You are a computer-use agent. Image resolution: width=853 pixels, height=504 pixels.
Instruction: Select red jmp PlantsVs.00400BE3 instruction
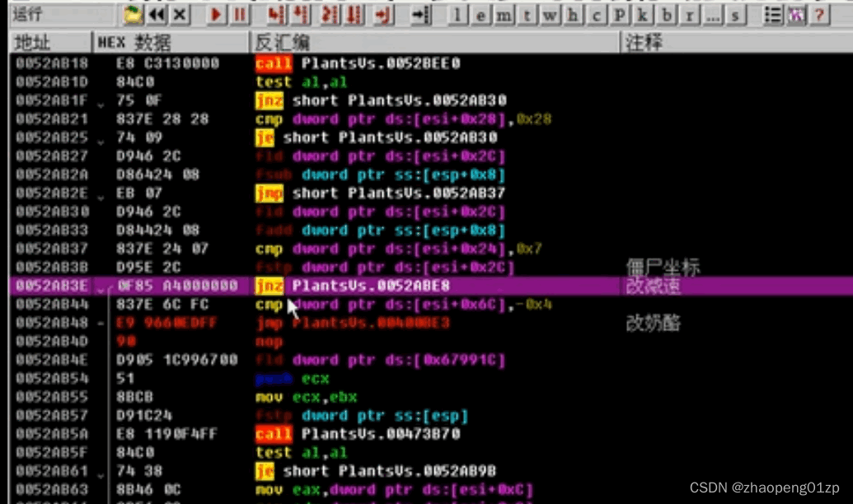click(x=353, y=322)
